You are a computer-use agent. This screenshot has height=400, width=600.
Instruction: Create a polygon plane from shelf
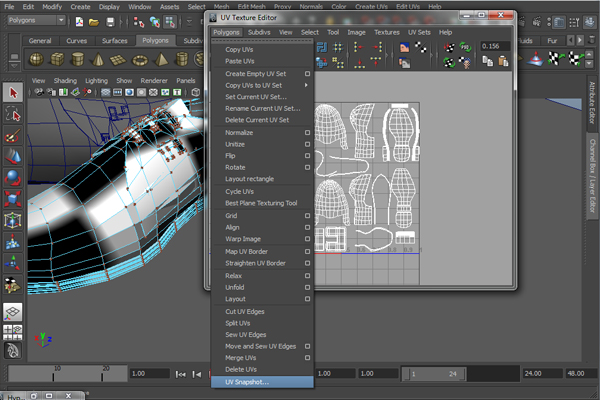(x=118, y=60)
